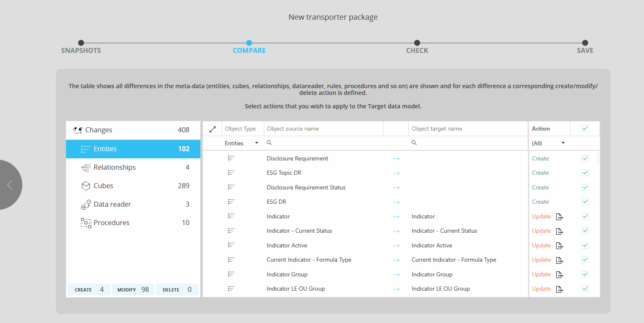Open log for Current Indicator - Formula Type

(559, 260)
